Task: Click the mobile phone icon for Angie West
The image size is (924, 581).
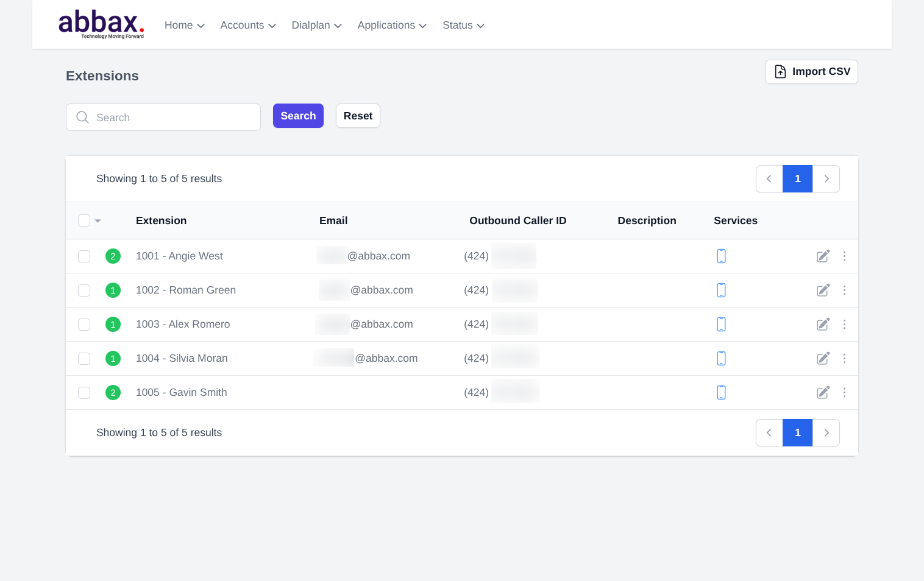Action: 721,256
